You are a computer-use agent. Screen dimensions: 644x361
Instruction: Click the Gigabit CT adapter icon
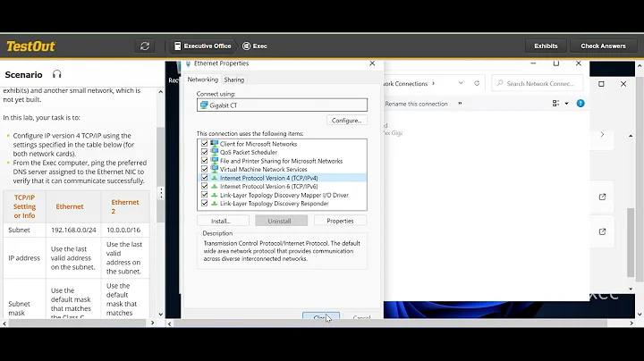(204, 105)
